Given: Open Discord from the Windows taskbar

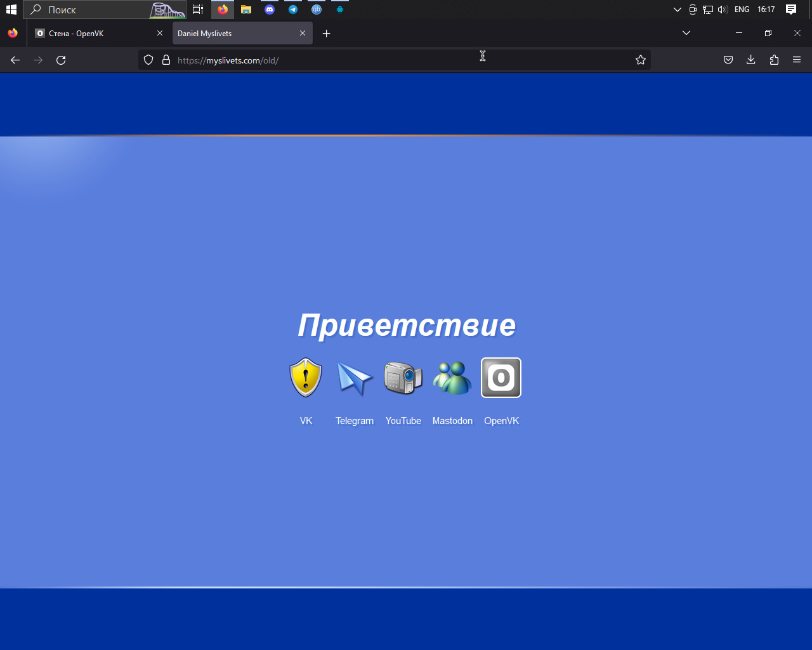Looking at the screenshot, I should (x=270, y=10).
